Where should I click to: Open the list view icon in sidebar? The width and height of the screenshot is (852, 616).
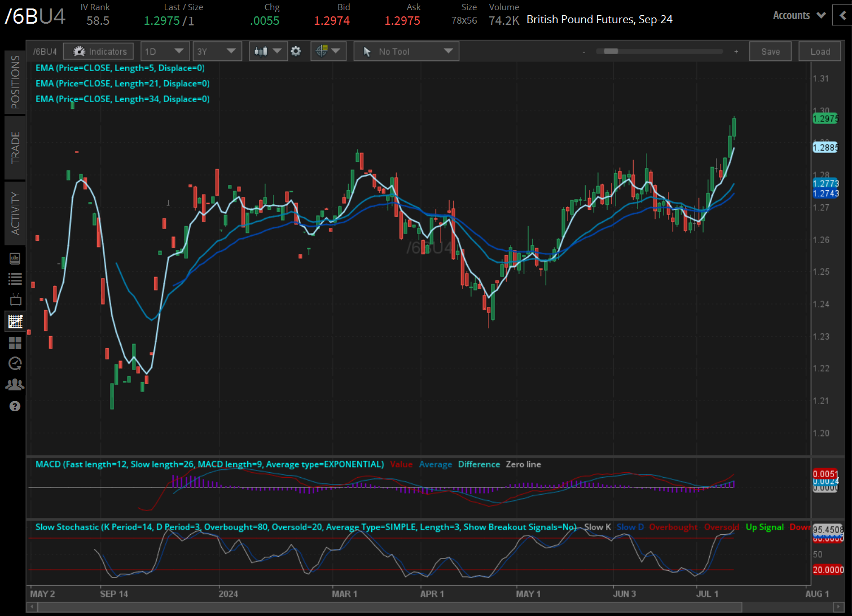(x=15, y=279)
